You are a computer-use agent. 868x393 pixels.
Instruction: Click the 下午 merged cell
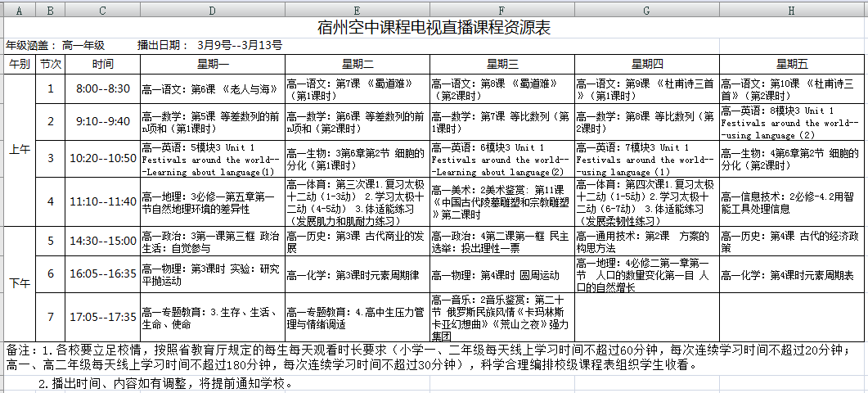(x=19, y=284)
